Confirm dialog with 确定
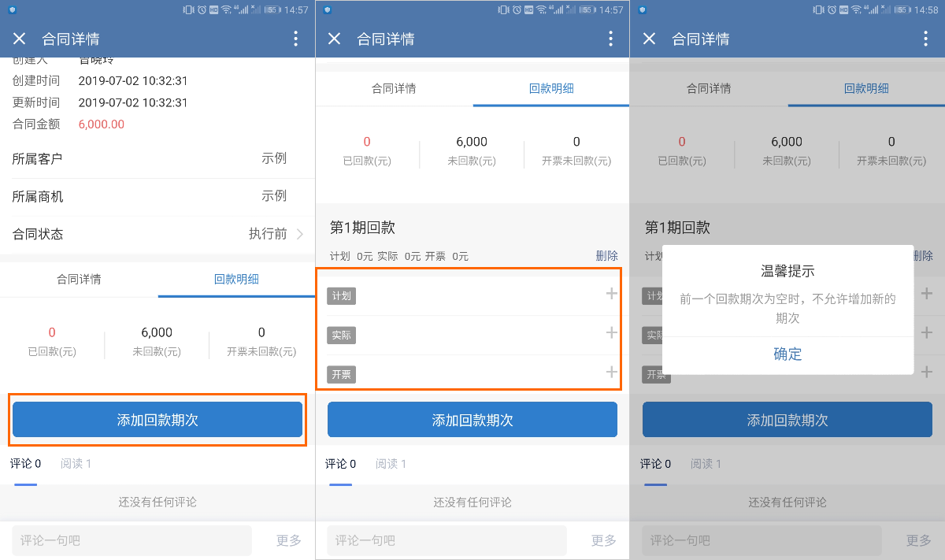 tap(787, 354)
